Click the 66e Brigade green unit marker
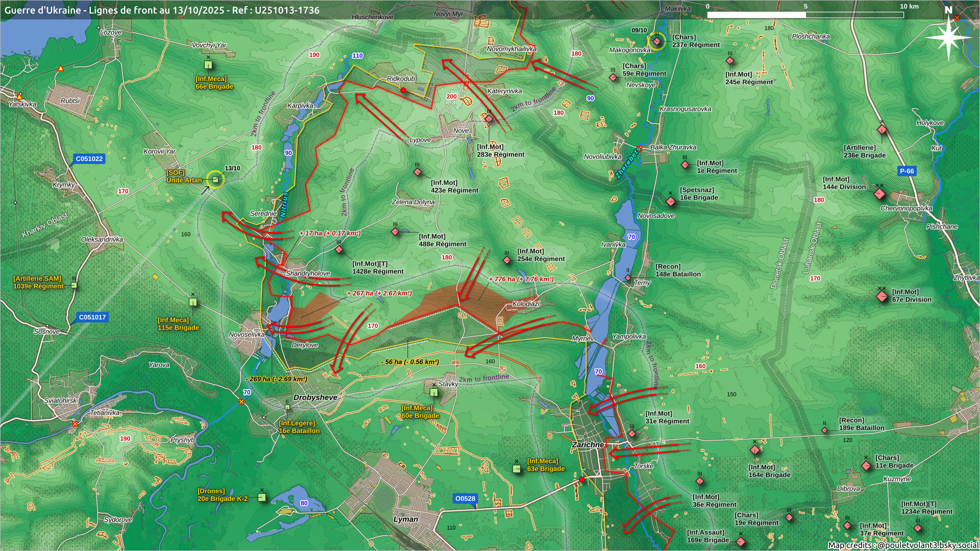Image resolution: width=980 pixels, height=551 pixels. (208, 65)
